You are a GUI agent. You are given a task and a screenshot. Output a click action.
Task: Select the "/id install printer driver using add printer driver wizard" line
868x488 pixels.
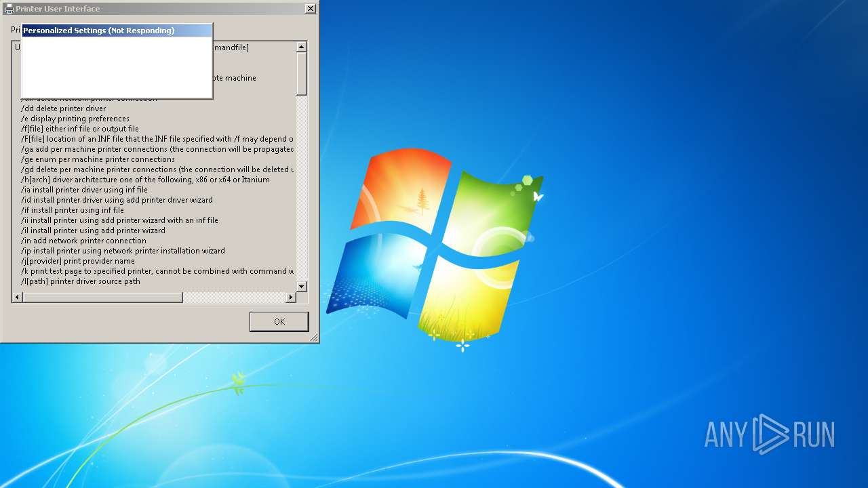pos(117,200)
